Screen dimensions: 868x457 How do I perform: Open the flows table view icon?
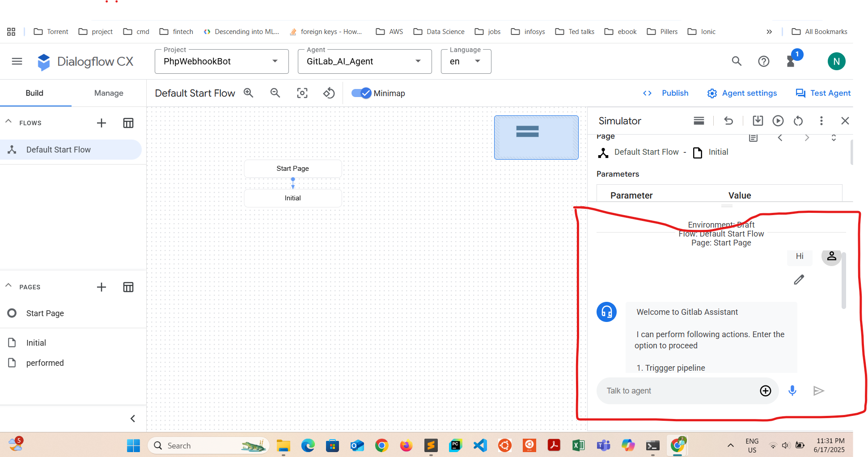(128, 123)
